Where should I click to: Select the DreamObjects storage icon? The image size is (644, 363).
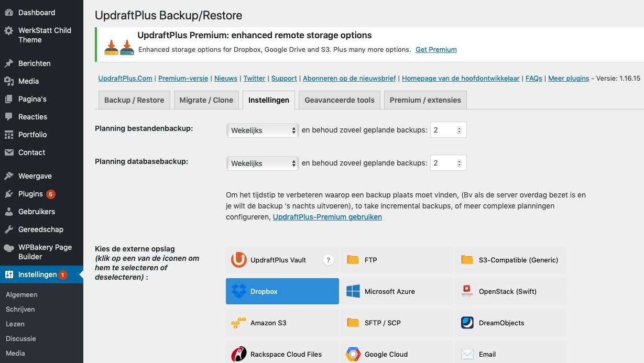[x=467, y=323]
